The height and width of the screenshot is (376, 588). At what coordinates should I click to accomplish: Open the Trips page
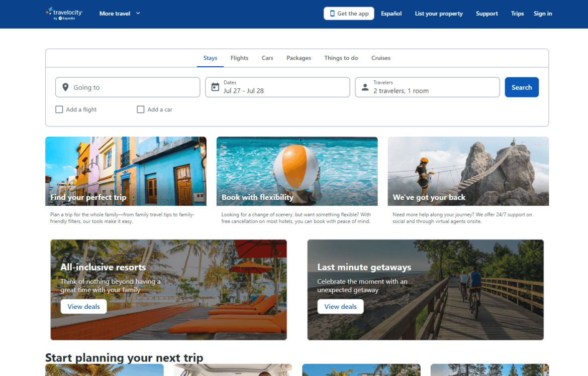[x=517, y=14]
